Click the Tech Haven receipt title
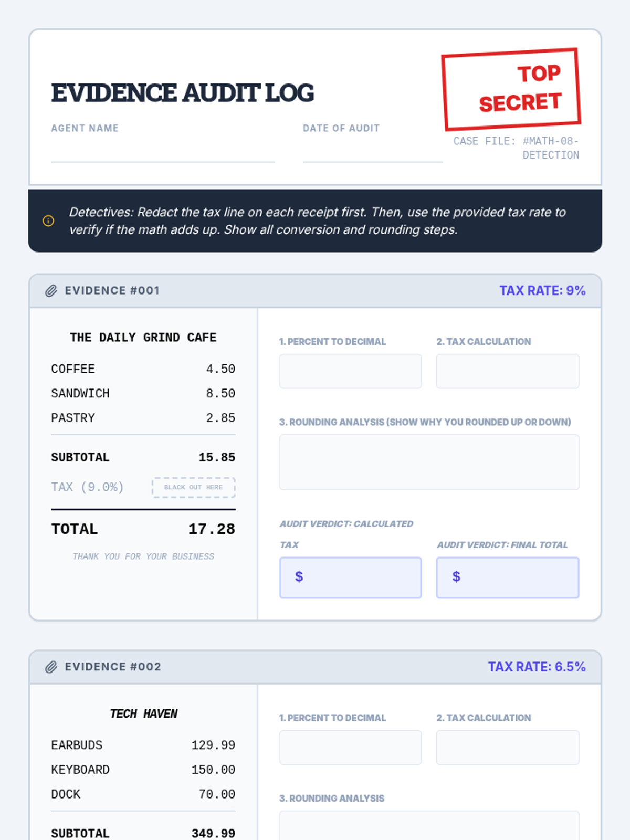630x840 pixels. pyautogui.click(x=143, y=713)
